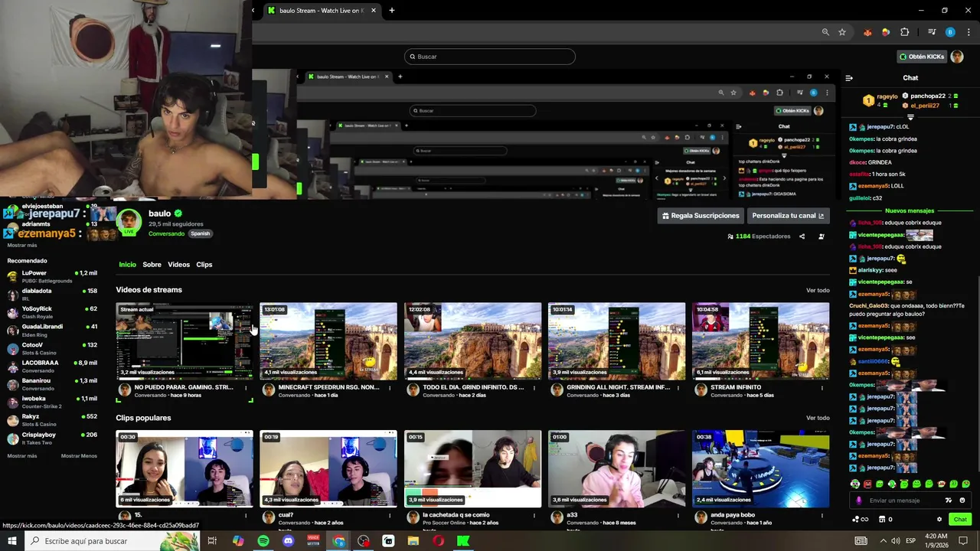Show more recommended channels via Mostrar más
Viewport: 980px width, 551px height.
(22, 456)
